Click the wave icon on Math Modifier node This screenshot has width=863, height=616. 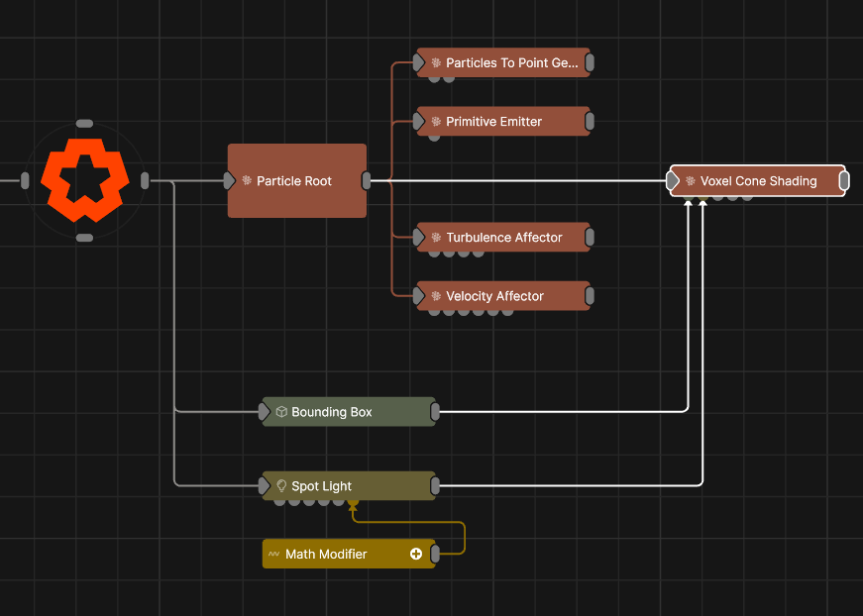click(x=274, y=555)
